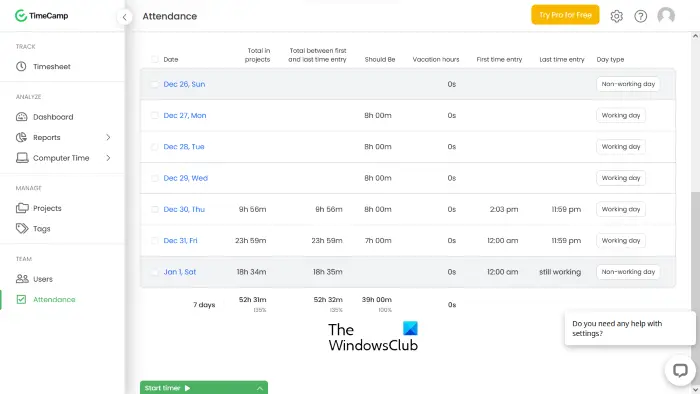Open the Dec 31, Fri date link
Viewport: 700px width, 394px height.
click(180, 240)
